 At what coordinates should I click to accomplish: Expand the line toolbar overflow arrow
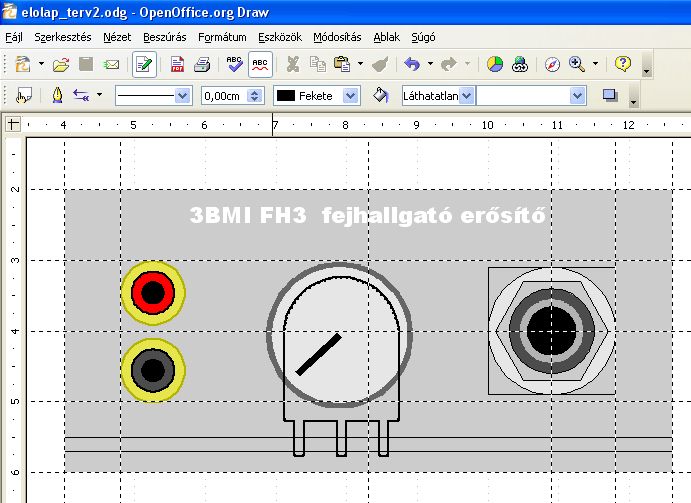coord(633,102)
